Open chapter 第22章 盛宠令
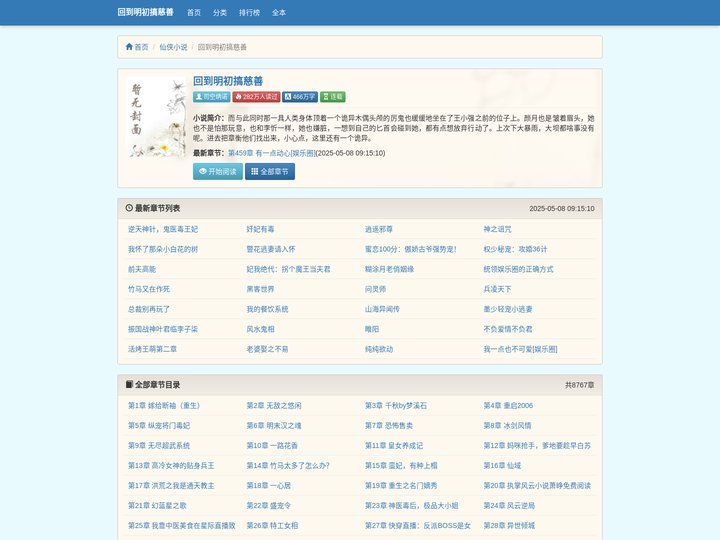 click(x=268, y=506)
